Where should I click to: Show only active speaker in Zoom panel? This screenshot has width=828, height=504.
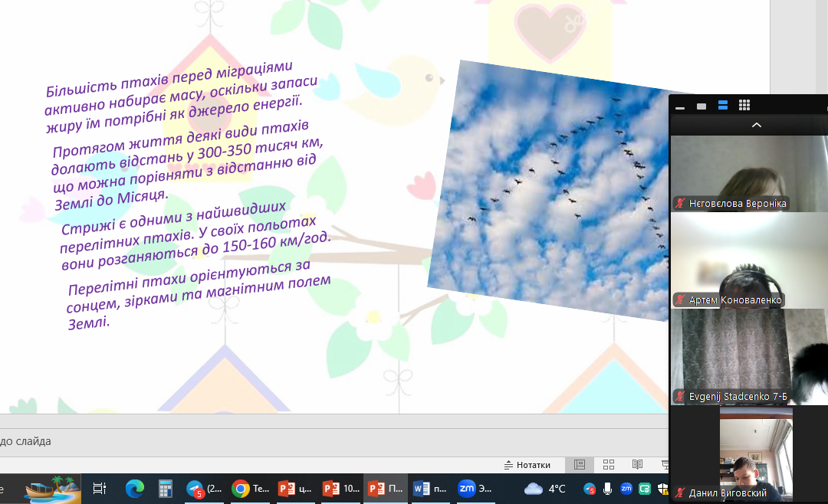(x=701, y=106)
